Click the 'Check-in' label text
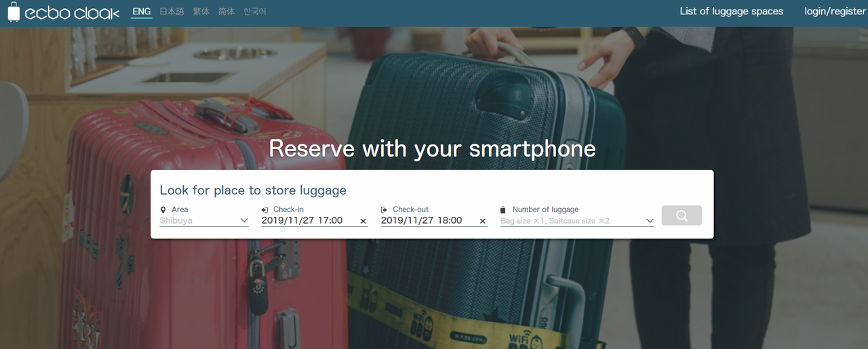This screenshot has height=349, width=868. click(x=289, y=210)
